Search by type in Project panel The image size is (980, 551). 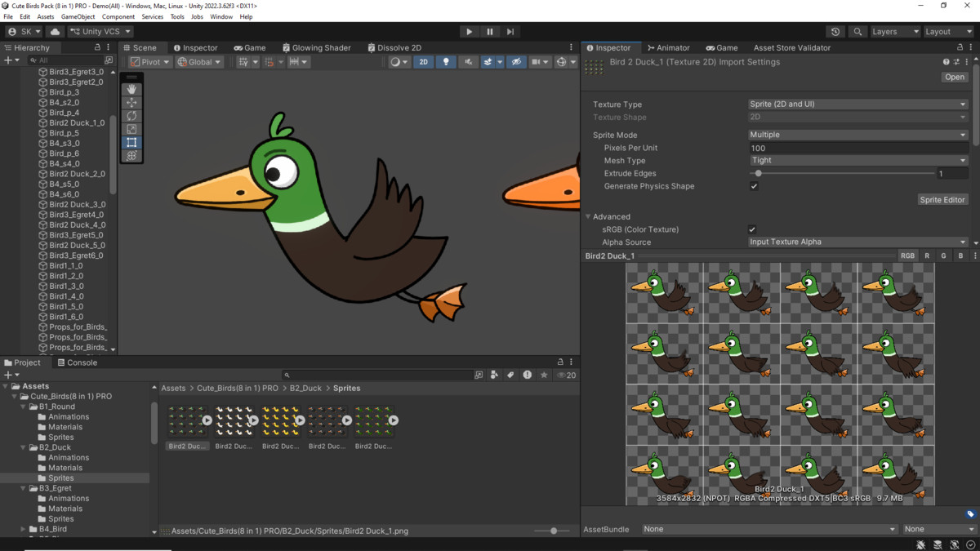[x=494, y=375]
